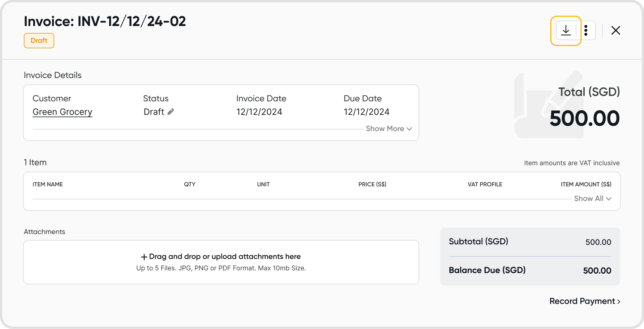Click the Draft status text in details
This screenshot has height=329, width=644.
(x=154, y=112)
